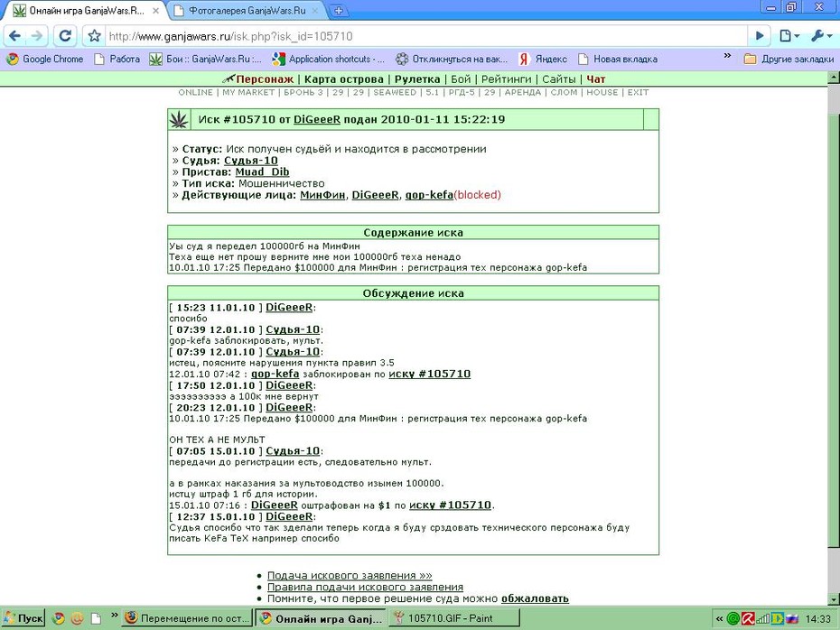Open the Рулетка menu item
The image size is (840, 630).
click(417, 79)
